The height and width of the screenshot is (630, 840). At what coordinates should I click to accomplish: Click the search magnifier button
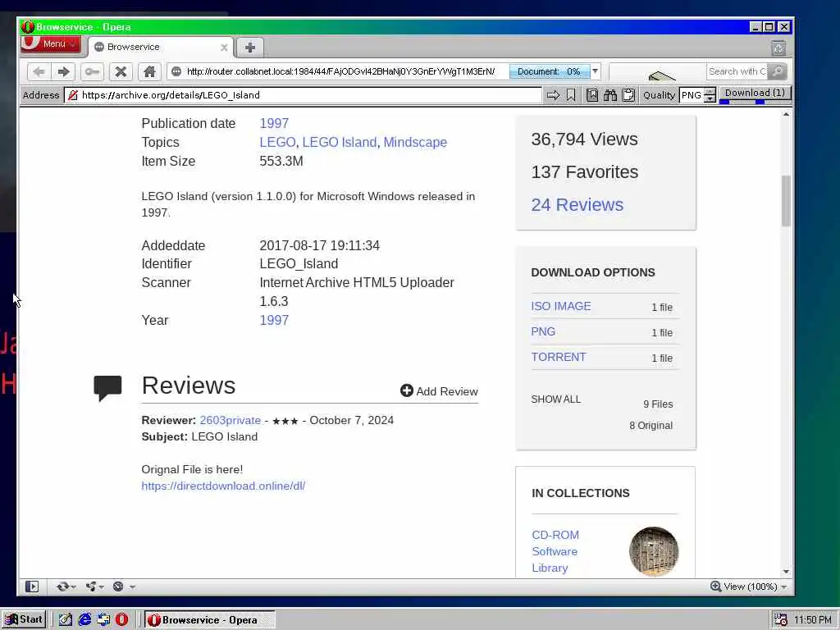click(x=777, y=71)
